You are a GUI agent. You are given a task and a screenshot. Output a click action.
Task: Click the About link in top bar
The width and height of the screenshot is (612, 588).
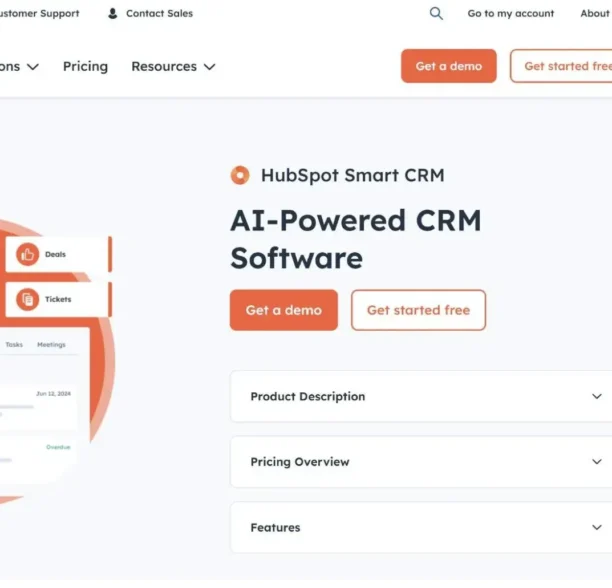coord(596,14)
